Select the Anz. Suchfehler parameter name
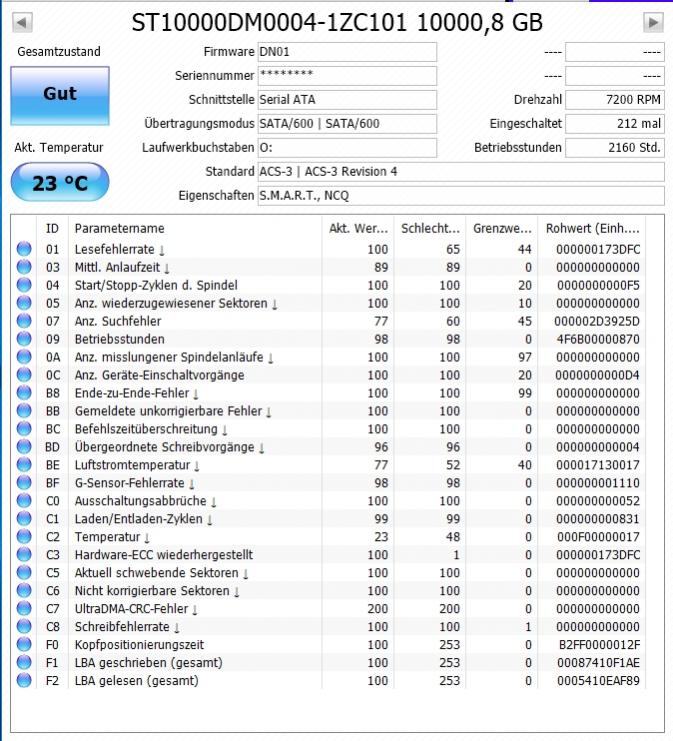The height and width of the screenshot is (741, 673). (118, 321)
